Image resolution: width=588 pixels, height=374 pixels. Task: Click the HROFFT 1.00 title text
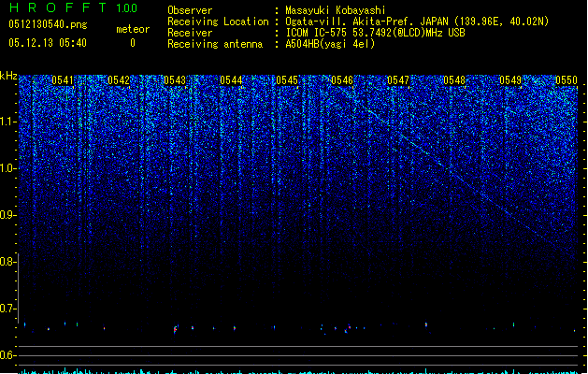[x=74, y=7]
